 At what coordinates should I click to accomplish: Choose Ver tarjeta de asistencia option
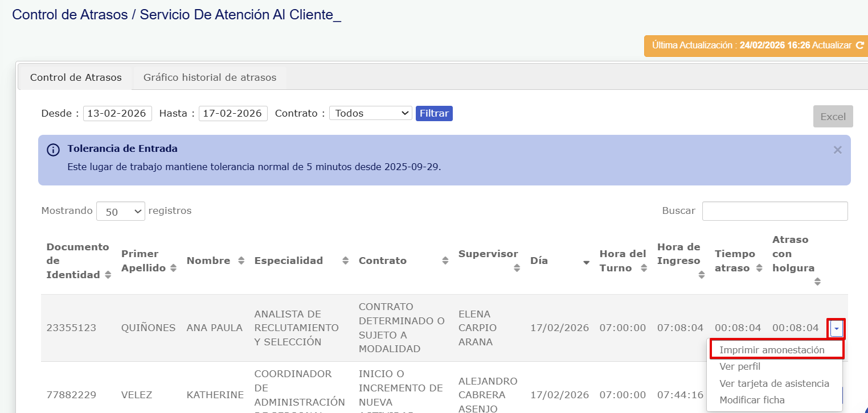click(774, 383)
